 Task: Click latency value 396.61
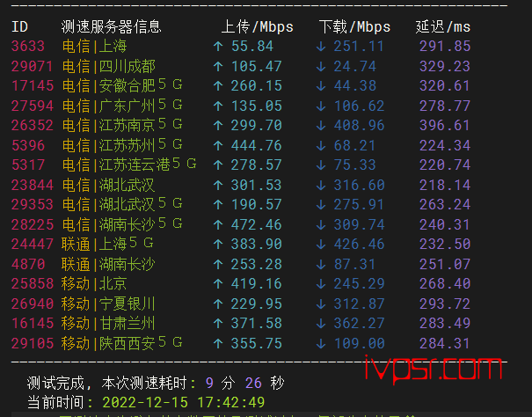pos(445,125)
